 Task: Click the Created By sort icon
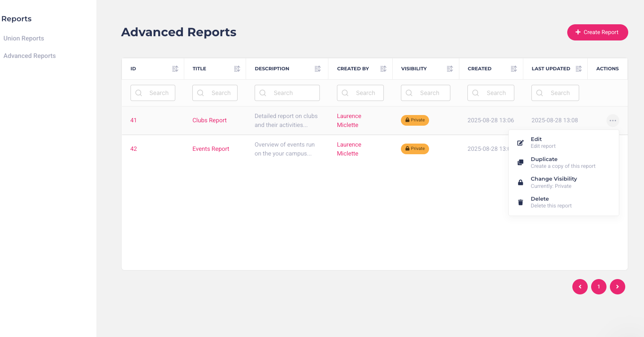(383, 69)
